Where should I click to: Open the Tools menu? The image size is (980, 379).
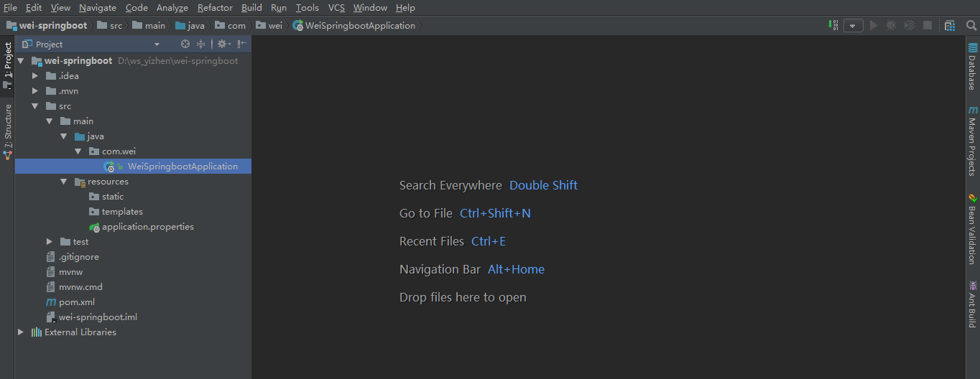[x=308, y=8]
